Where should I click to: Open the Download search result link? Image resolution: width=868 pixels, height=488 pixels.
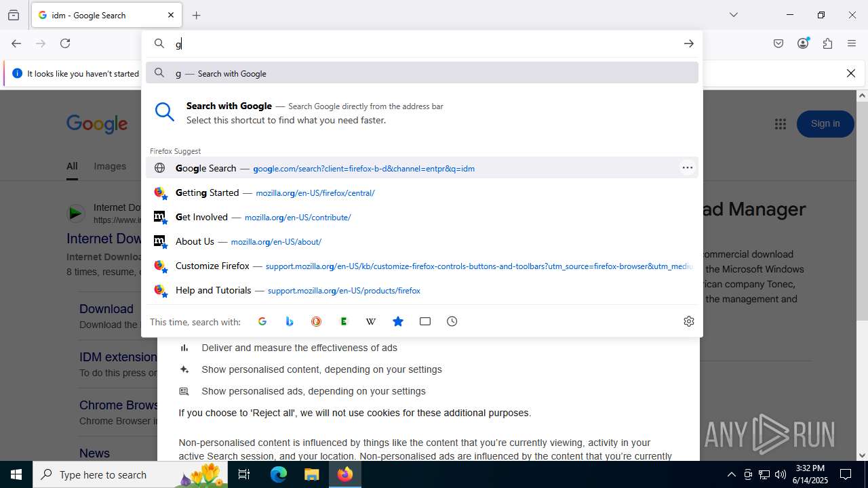[x=106, y=309]
